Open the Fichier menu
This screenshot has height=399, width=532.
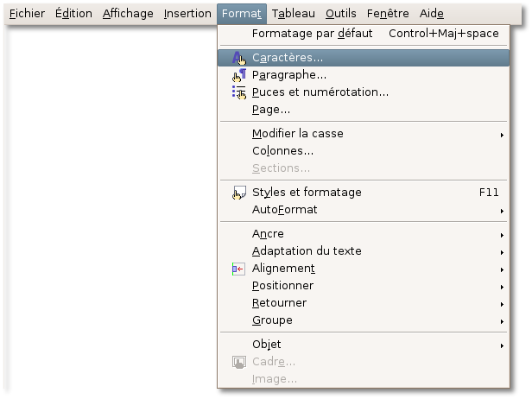pos(27,14)
